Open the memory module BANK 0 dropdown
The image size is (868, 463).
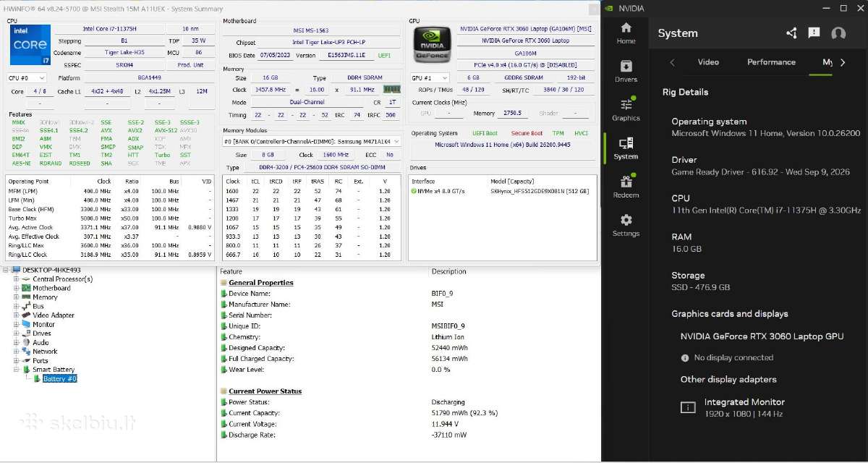312,141
